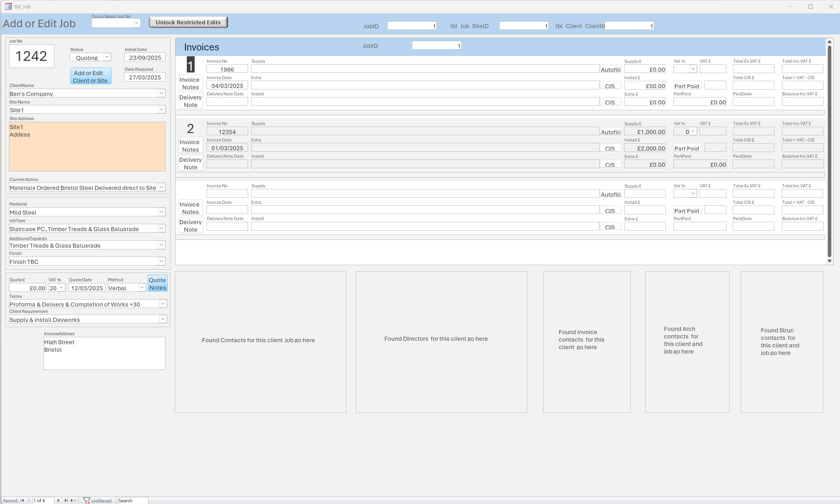Create new blank record icon

(x=74, y=500)
